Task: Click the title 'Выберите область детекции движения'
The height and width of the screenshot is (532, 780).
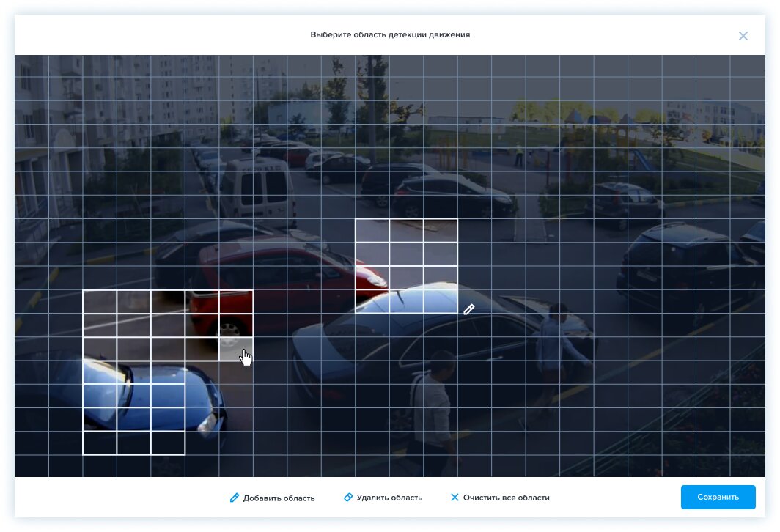Action: click(390, 34)
